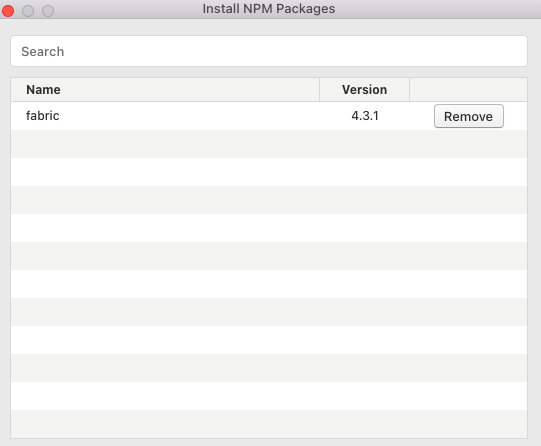Click the blank column header above Remove
Image resolution: width=541 pixels, height=446 pixels.
coord(468,90)
